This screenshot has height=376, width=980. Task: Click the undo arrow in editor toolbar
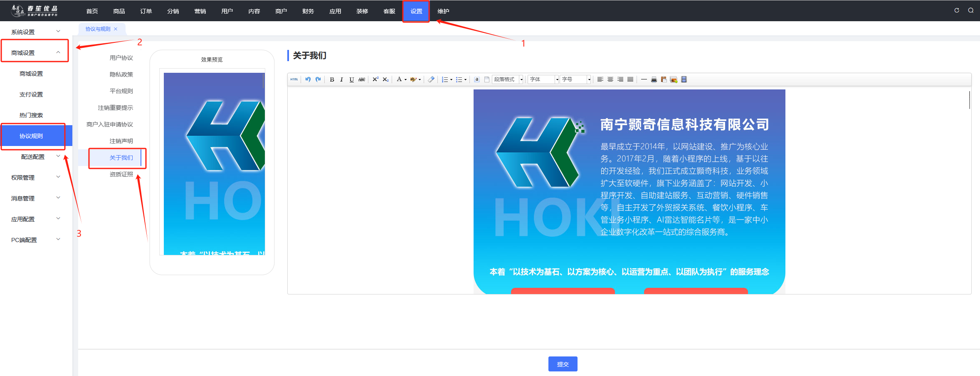pos(308,79)
